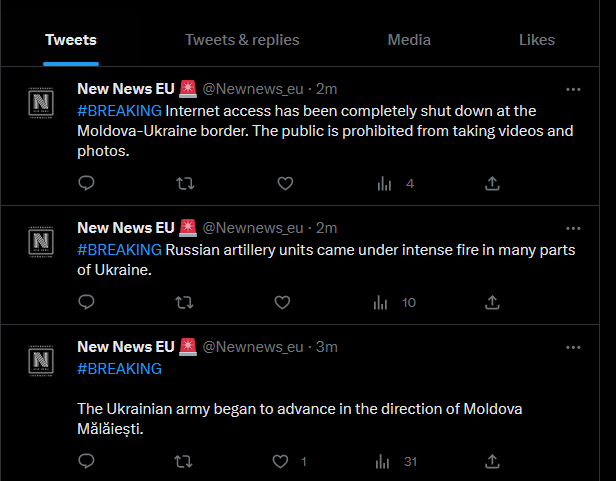Share the Russian artillery units tweet

click(x=492, y=302)
